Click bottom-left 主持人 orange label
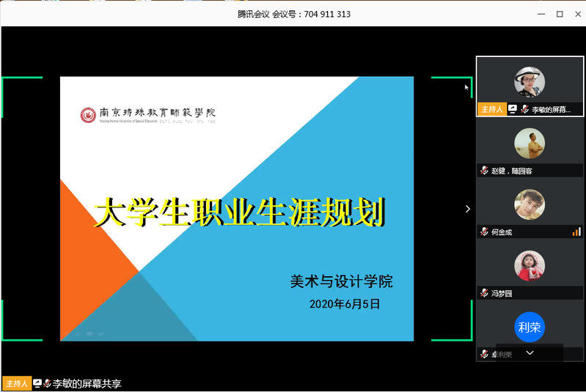The image size is (586, 392). click(x=16, y=383)
